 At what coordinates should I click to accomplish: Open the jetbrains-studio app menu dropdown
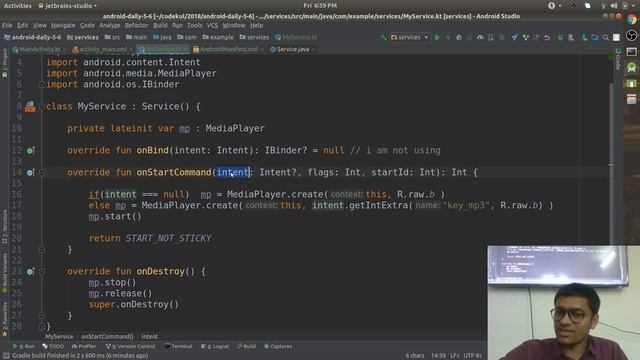67,6
